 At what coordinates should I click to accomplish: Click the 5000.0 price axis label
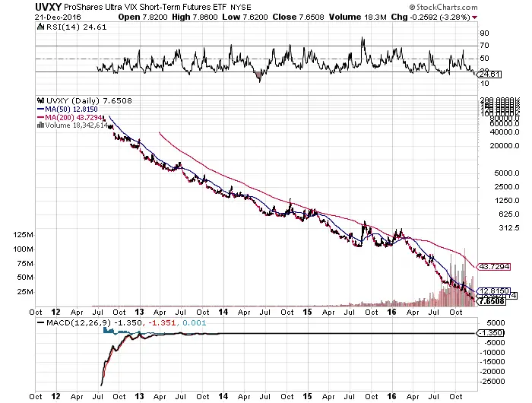(507, 173)
